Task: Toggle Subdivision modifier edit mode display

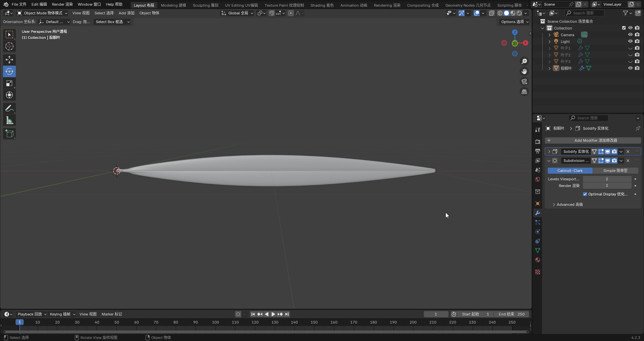Action: coord(601,161)
